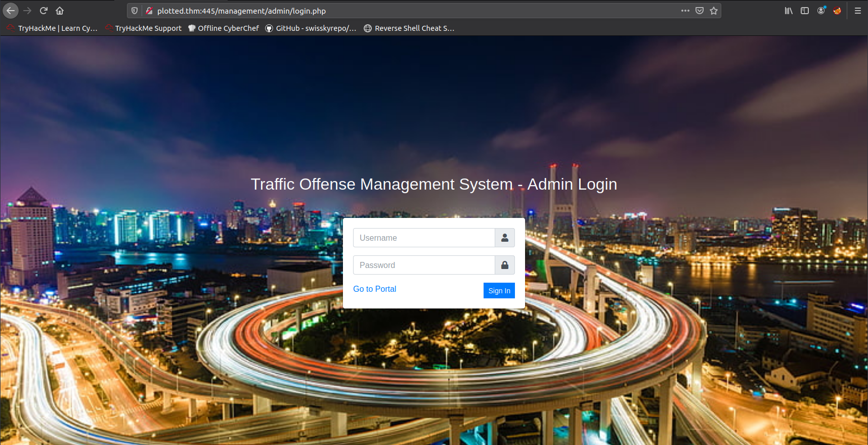Screen dimensions: 868x445
Task: Open TryHackMe Learn Cyber bookmark
Action: pyautogui.click(x=52, y=28)
